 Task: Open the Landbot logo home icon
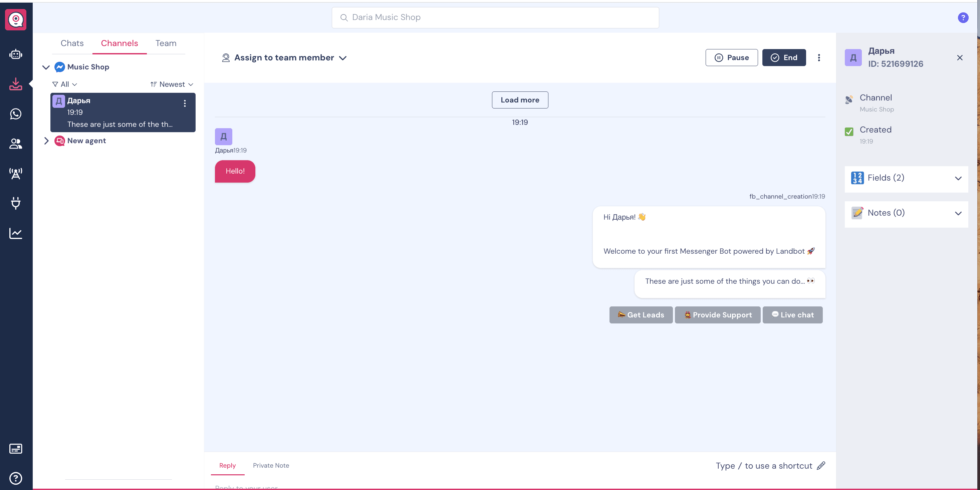tap(16, 19)
